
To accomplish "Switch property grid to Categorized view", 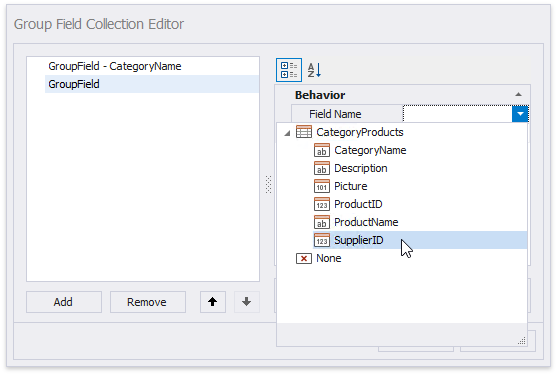I will coord(289,70).
